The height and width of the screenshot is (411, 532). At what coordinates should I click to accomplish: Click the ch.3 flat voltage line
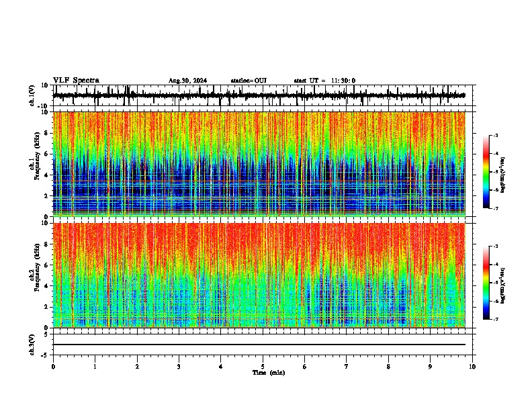click(259, 345)
